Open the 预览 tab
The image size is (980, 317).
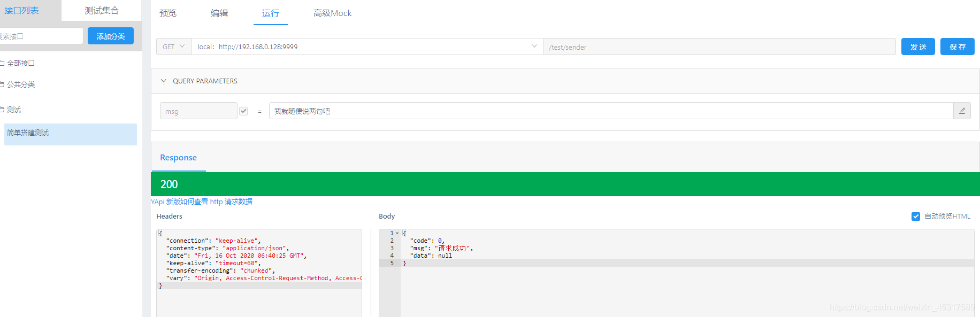(168, 13)
